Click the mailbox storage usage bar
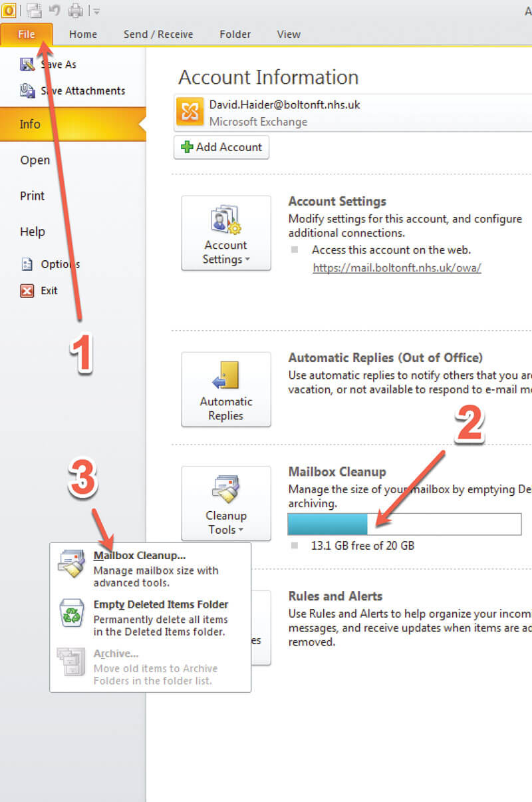The height and width of the screenshot is (802, 532). tap(404, 524)
